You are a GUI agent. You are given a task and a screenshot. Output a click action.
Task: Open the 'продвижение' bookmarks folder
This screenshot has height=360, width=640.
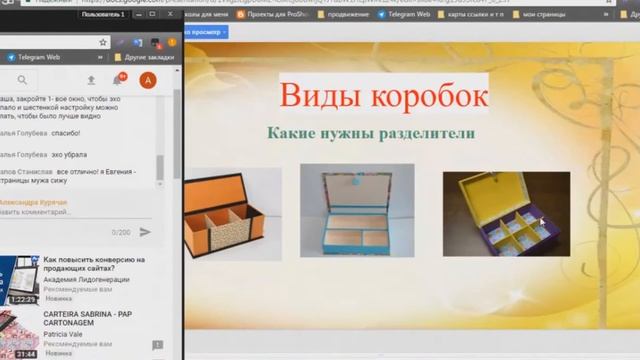point(343,14)
